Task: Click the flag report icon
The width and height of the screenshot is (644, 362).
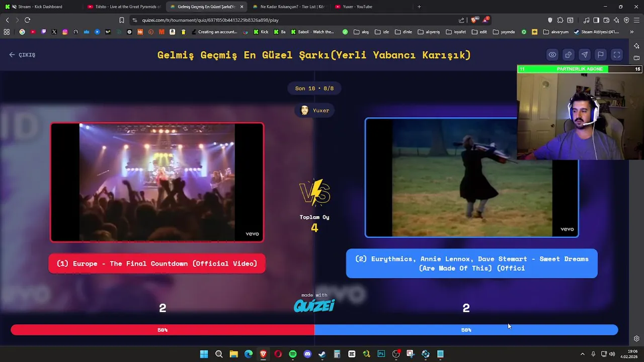Action: pos(601,55)
